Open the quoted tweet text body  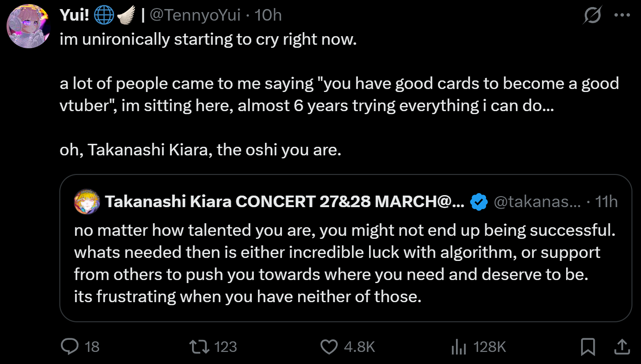(x=345, y=263)
